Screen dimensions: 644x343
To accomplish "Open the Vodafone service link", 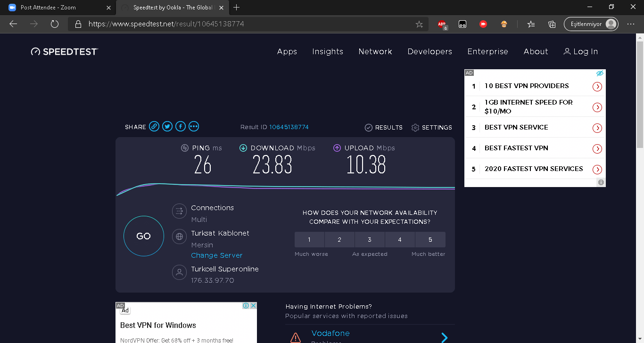I will point(330,334).
